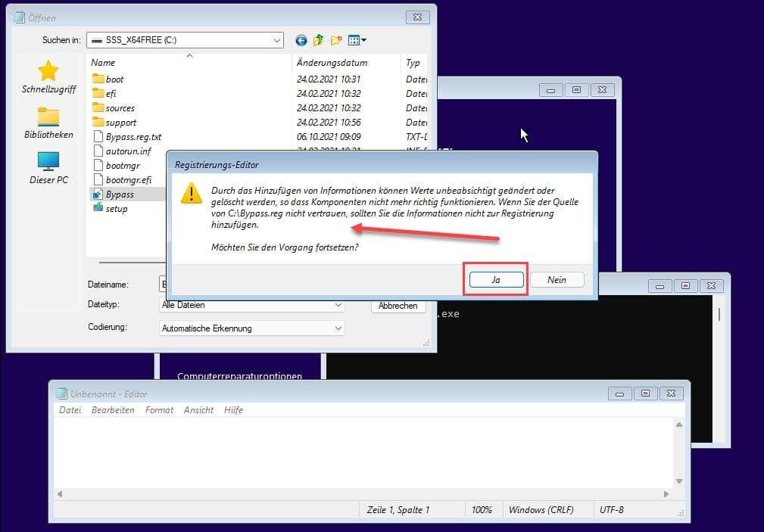Open the boot folder in the file list

coord(114,79)
